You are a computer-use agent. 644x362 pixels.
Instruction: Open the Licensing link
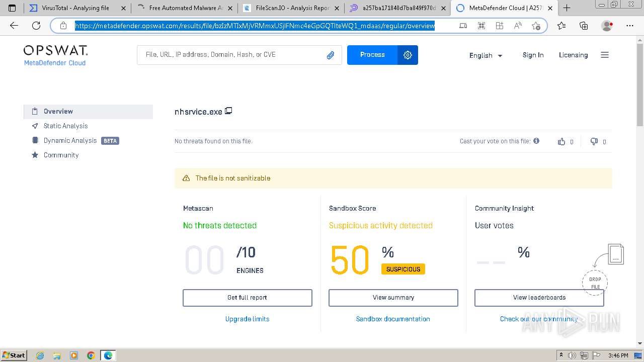click(573, 55)
